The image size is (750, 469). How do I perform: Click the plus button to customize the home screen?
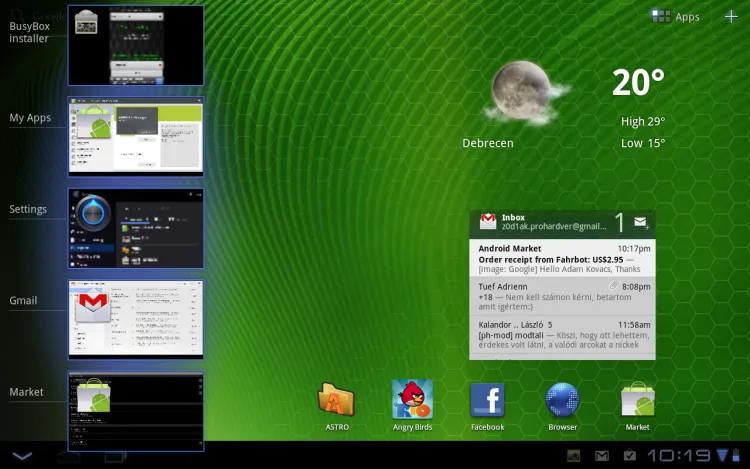point(731,17)
